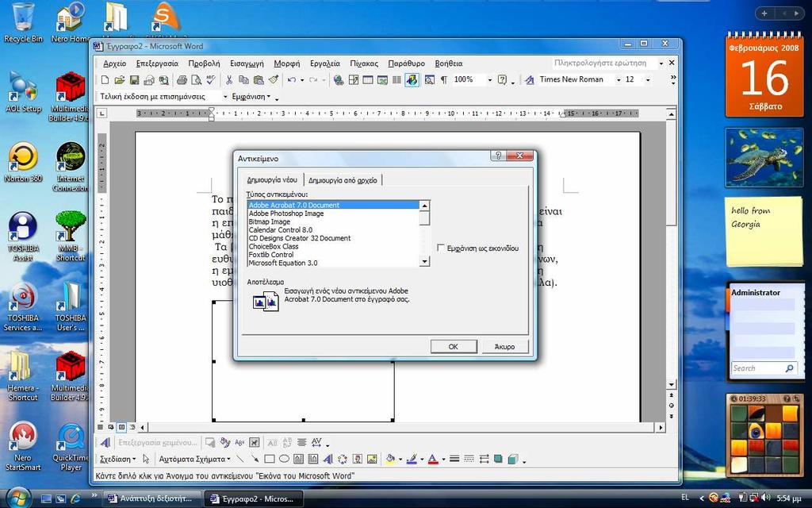
Task: Click the Insert Diagram icon
Action: coord(343,459)
